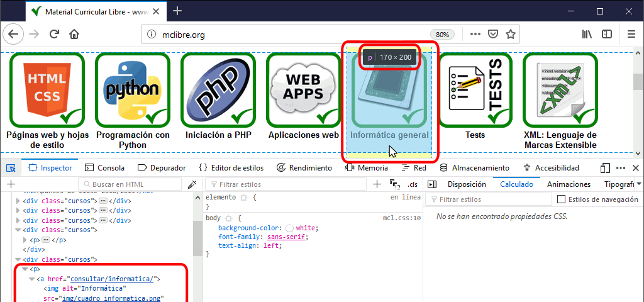This screenshot has width=644, height=302.
Task: Activate the element picker tool
Action: (x=11, y=168)
